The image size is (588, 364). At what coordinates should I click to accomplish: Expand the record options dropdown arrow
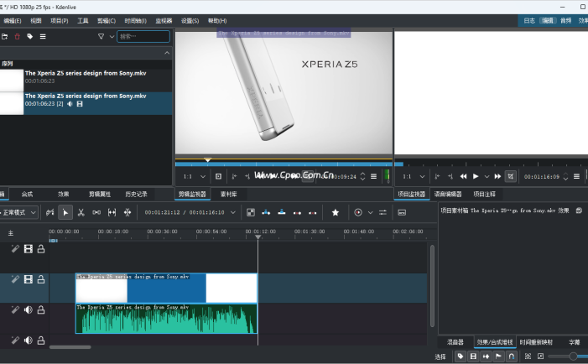[370, 212]
